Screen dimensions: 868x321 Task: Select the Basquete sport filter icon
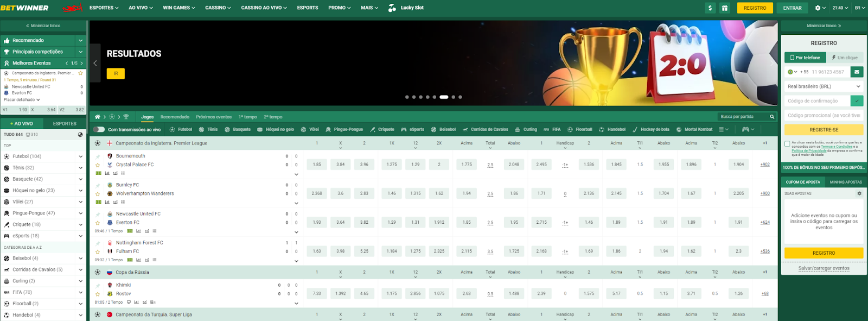point(227,129)
